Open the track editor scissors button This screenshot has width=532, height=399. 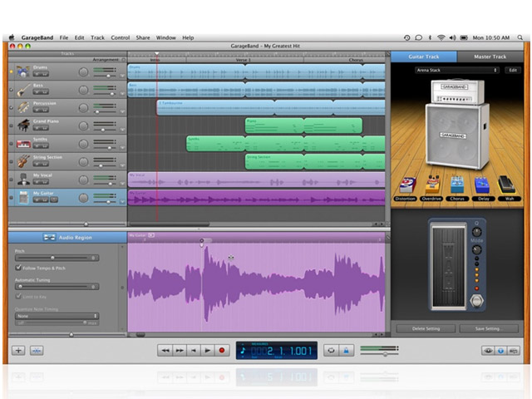pos(37,351)
